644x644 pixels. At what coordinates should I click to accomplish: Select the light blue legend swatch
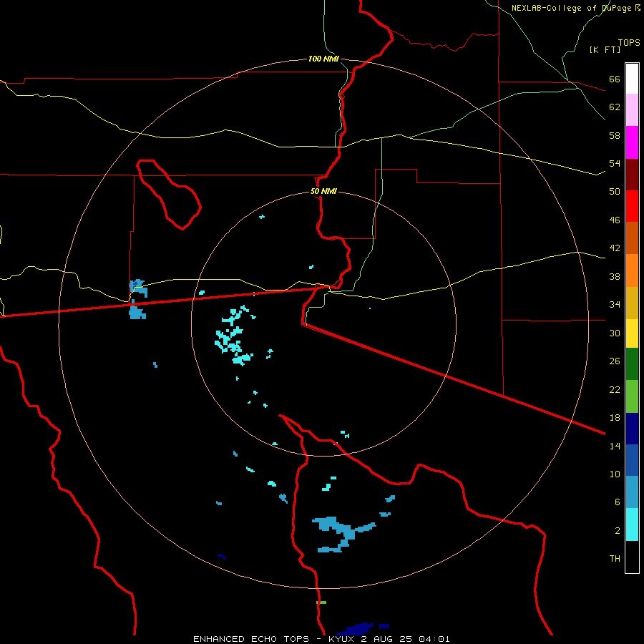[x=632, y=492]
